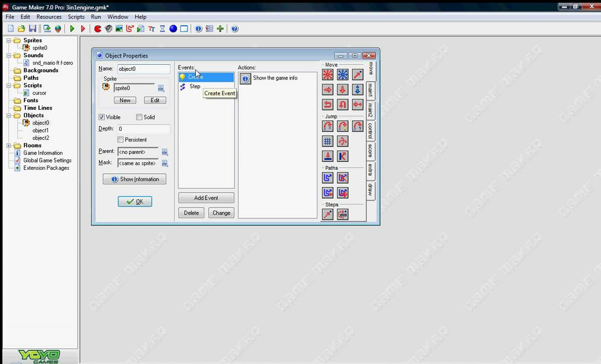Open the Parent selection menu icon

pyautogui.click(x=165, y=152)
